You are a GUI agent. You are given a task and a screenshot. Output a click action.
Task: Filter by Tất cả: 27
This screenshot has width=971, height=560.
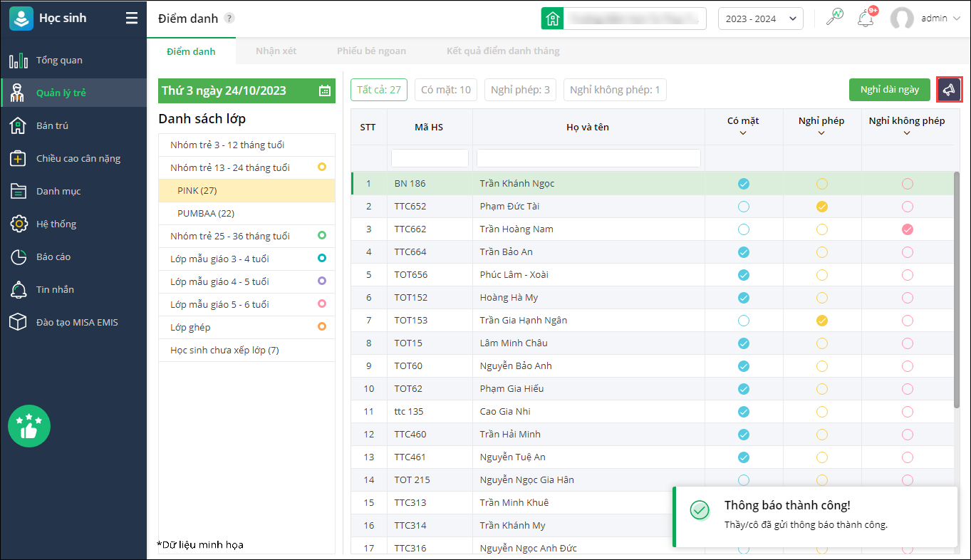[379, 90]
